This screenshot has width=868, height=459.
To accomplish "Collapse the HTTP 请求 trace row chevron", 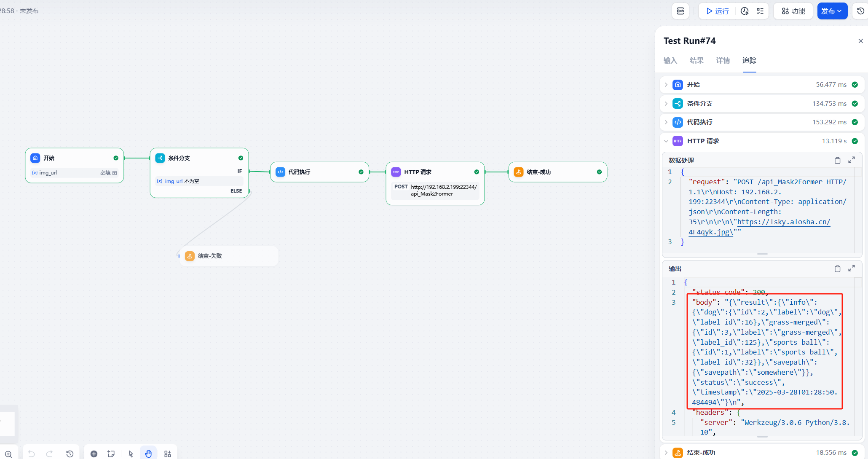I will click(666, 141).
